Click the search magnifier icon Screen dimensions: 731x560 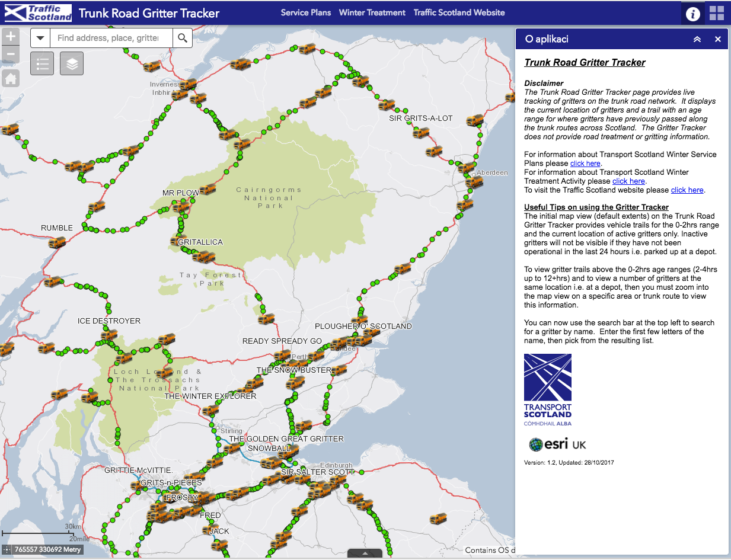tap(183, 38)
